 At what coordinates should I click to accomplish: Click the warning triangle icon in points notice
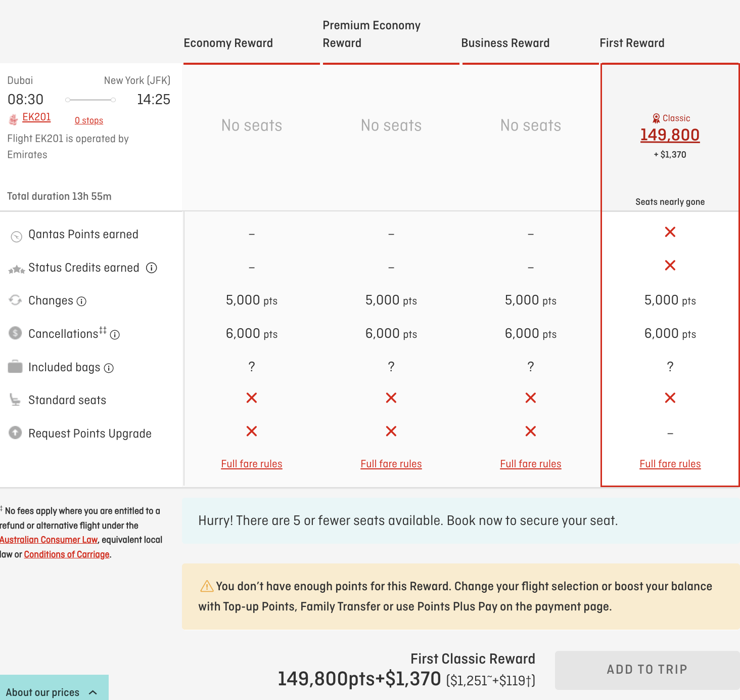(207, 586)
